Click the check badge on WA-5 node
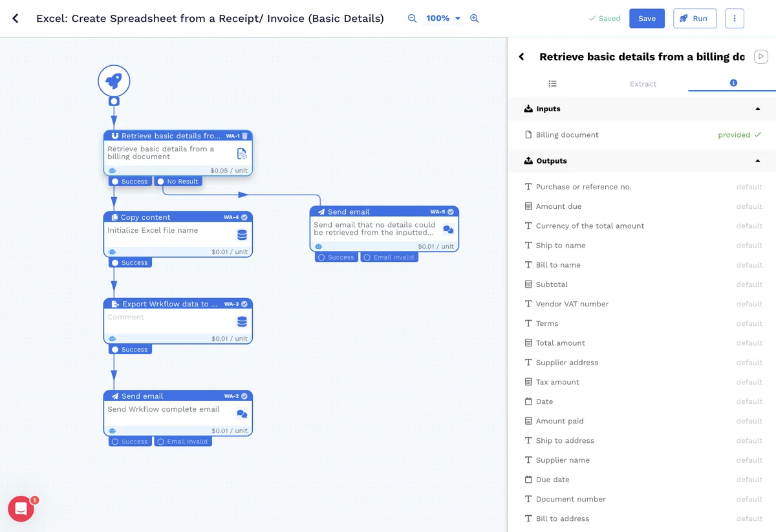 [x=451, y=211]
